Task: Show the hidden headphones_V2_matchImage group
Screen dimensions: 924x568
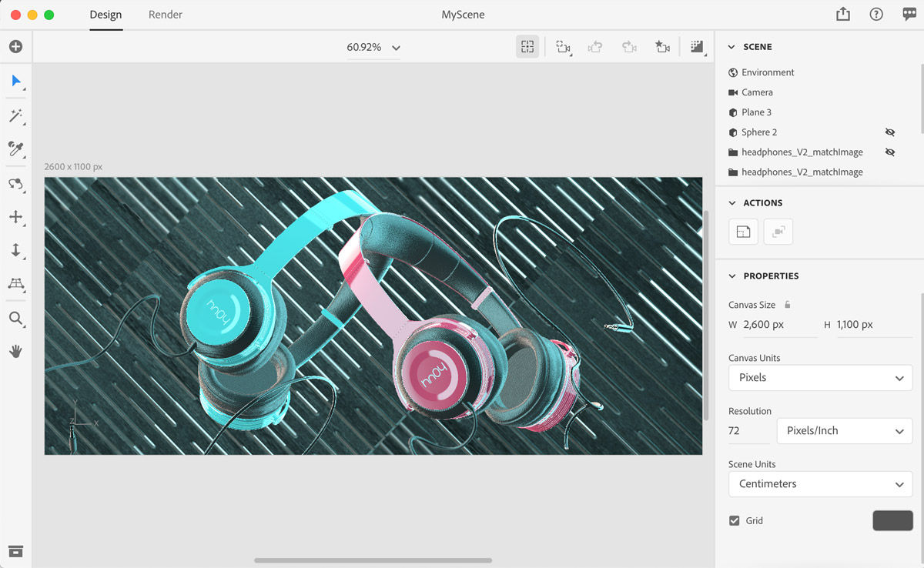Action: click(x=890, y=152)
